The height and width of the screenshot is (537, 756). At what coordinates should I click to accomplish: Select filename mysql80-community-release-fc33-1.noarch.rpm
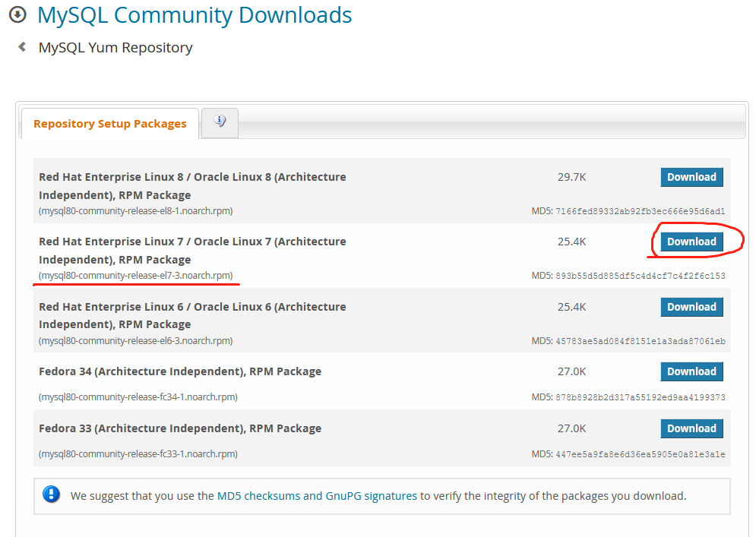pyautogui.click(x=138, y=454)
